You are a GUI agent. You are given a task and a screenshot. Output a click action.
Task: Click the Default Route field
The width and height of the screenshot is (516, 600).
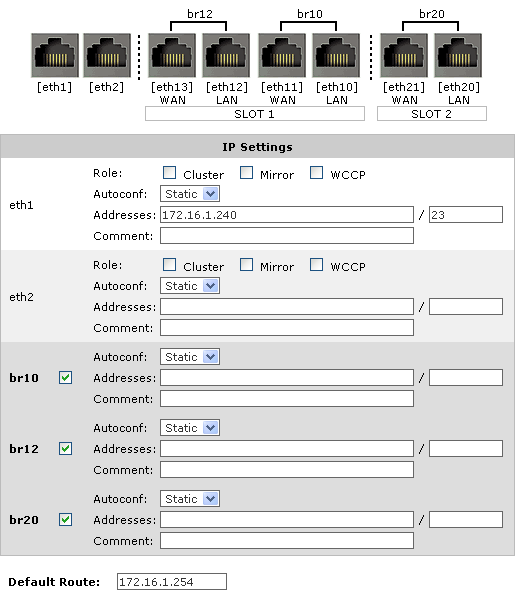172,582
